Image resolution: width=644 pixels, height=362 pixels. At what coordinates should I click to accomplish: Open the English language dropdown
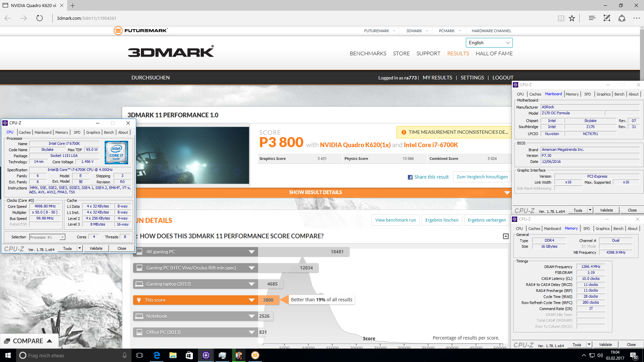coord(489,43)
